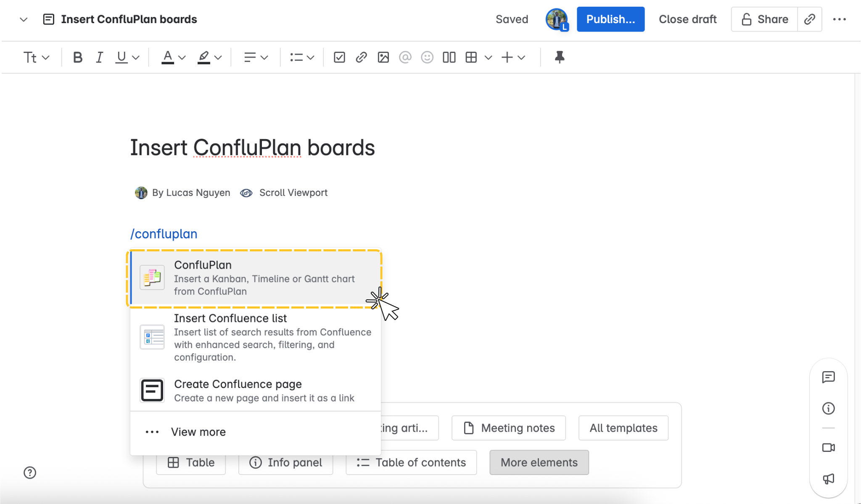The height and width of the screenshot is (504, 861).
Task: Insert an action item checkbox
Action: [339, 57]
